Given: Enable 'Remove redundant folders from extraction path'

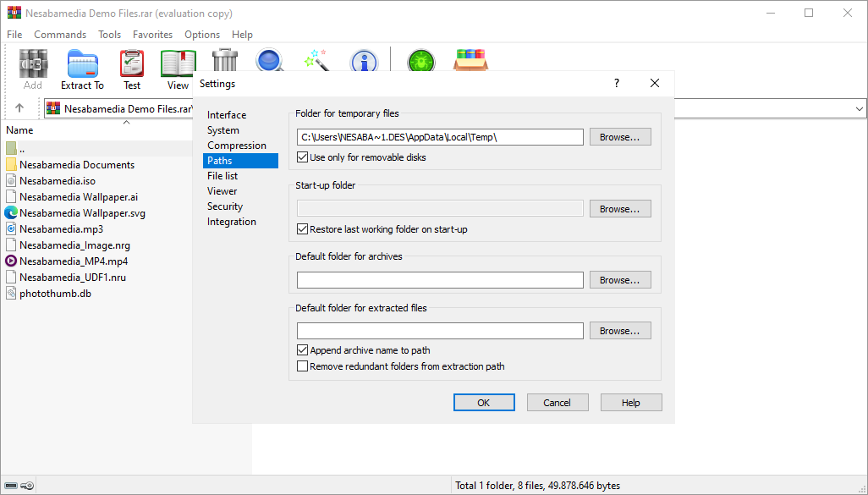Looking at the screenshot, I should 303,366.
